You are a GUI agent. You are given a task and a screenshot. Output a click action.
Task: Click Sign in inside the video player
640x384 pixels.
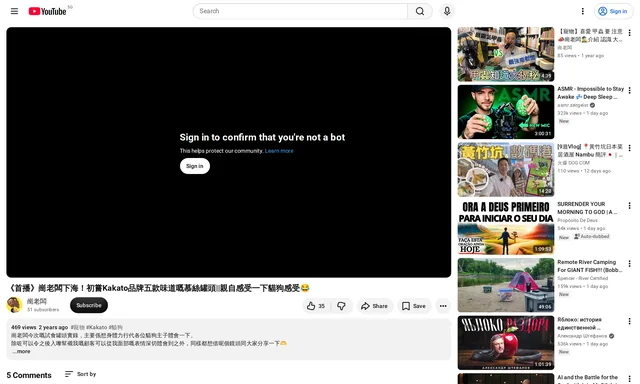pyautogui.click(x=195, y=166)
